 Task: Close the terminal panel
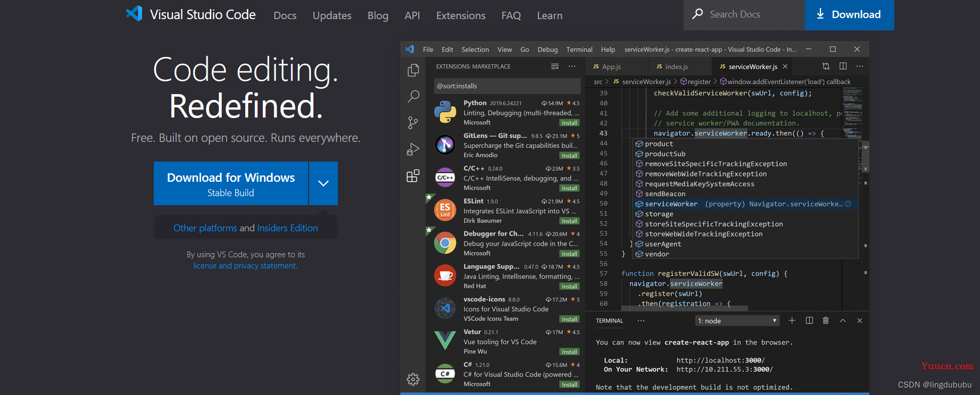coord(860,321)
